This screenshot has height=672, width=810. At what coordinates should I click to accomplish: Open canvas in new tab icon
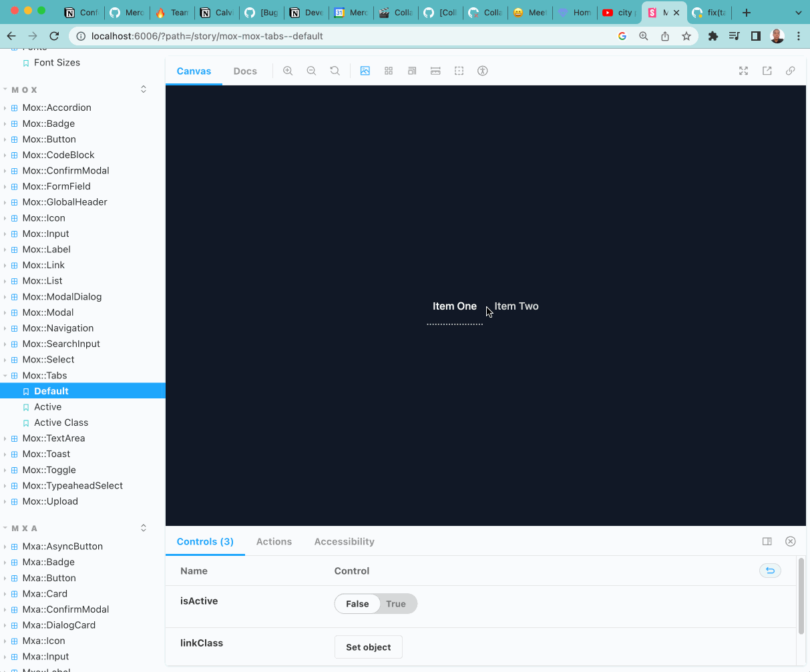click(x=767, y=71)
